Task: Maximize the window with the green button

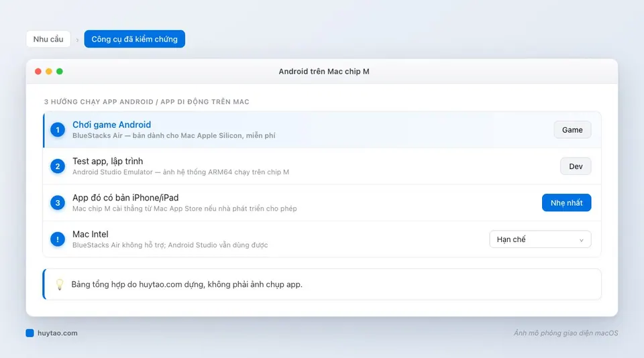Action: pyautogui.click(x=60, y=72)
